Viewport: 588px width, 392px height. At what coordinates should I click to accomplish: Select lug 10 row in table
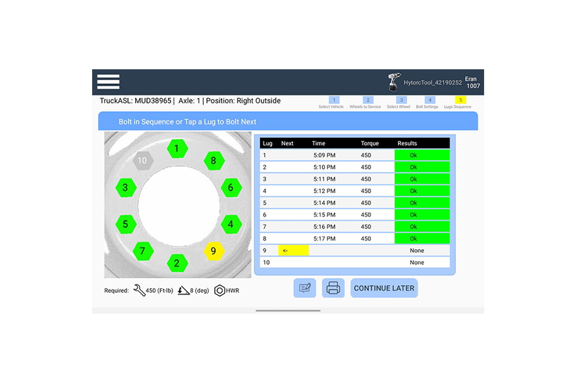(x=353, y=262)
